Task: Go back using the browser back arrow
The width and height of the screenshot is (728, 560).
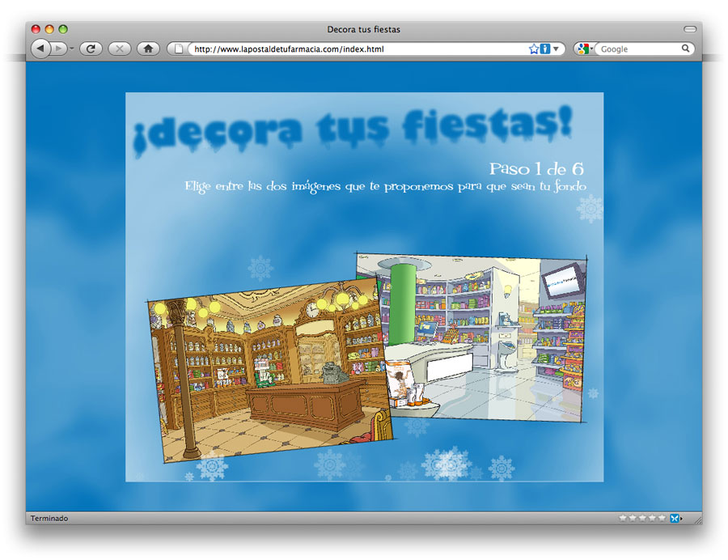Action: tap(41, 49)
